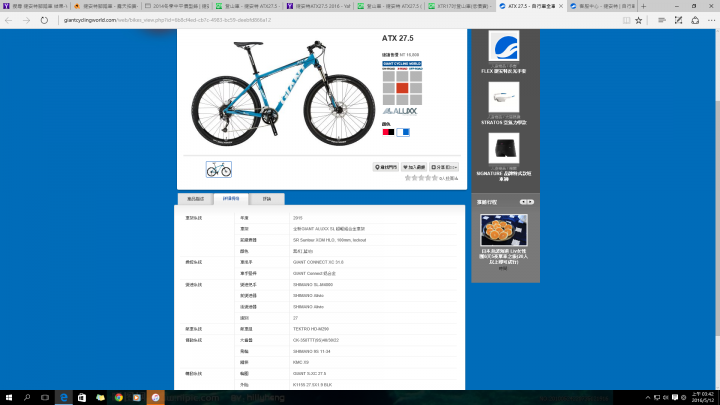Image resolution: width=720 pixels, height=405 pixels.
Task: Click the 'GIANT CONNECT XC 31.8' handlebar value
Action: (318, 262)
